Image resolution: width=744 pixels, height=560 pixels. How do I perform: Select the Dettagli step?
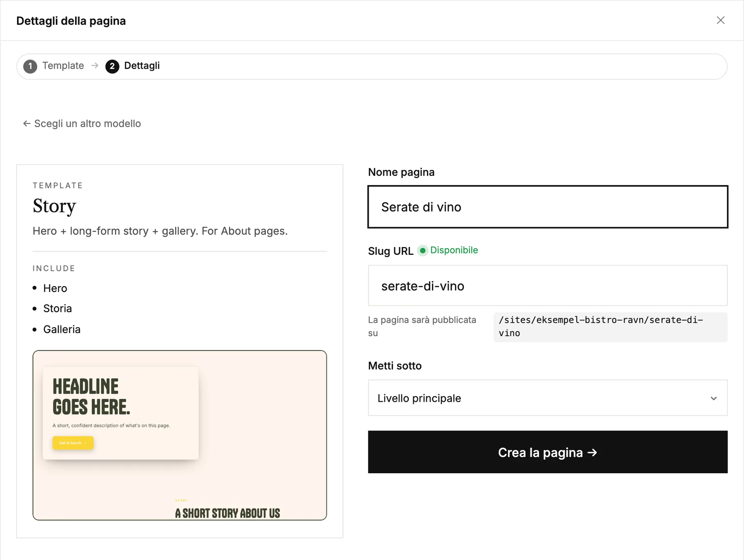point(133,66)
